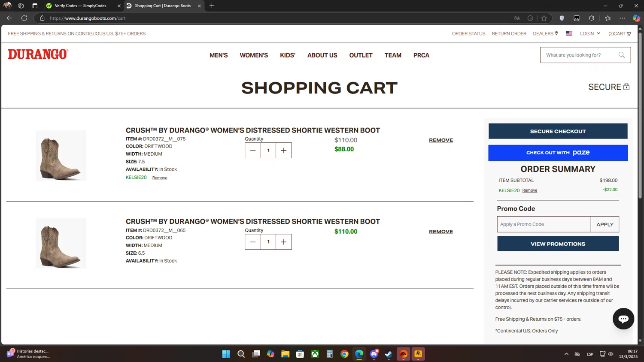The width and height of the screenshot is (644, 362).
Task: Open DEALERS locator link
Action: pos(545,33)
